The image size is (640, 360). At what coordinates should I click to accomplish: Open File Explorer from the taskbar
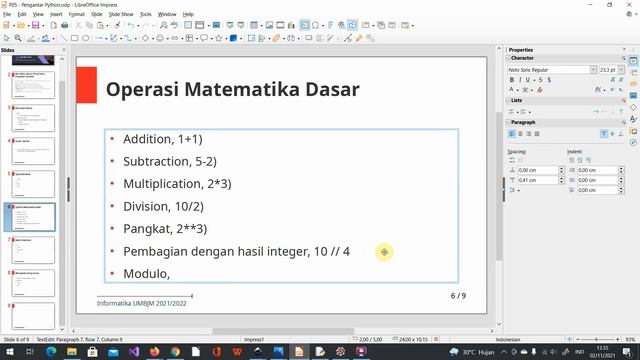72,351
